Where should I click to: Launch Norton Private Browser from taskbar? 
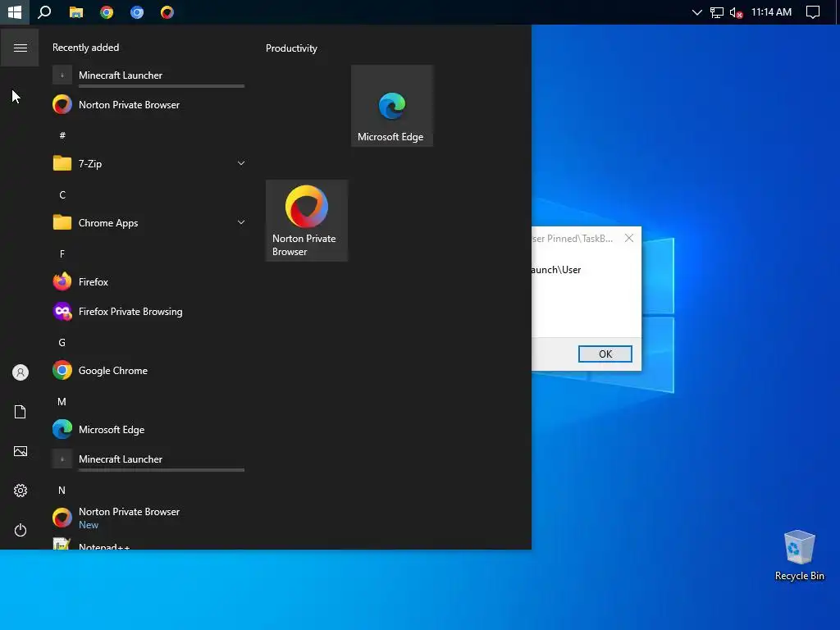tap(167, 11)
